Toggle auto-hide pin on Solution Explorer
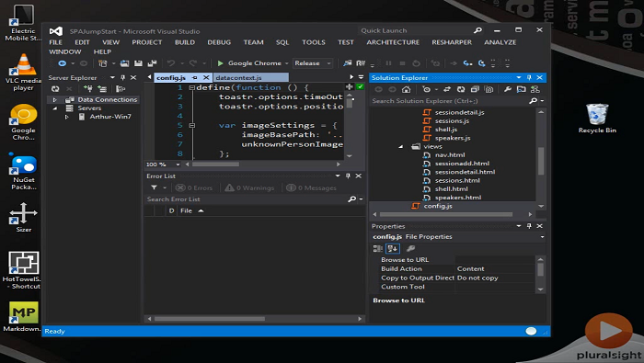644x363 pixels. pyautogui.click(x=529, y=77)
